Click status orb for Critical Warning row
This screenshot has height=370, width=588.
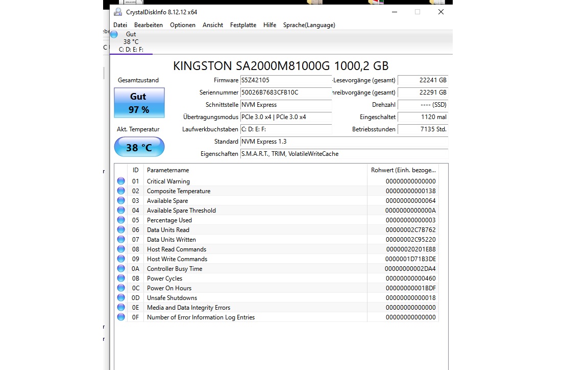coord(121,181)
